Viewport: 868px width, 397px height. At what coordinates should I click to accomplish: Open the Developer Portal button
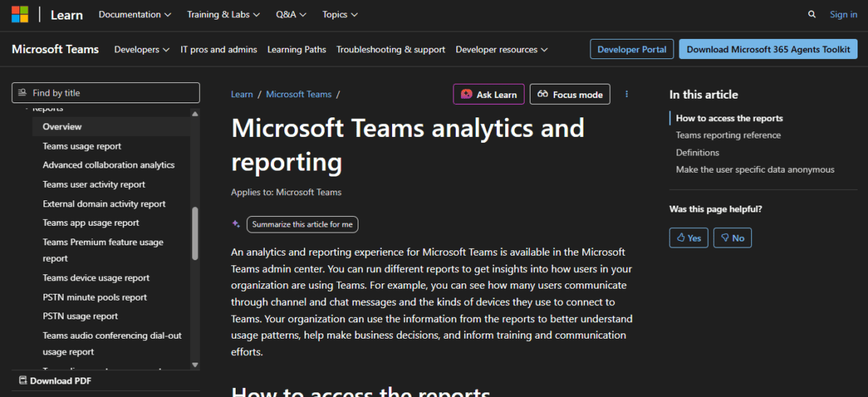pos(632,49)
